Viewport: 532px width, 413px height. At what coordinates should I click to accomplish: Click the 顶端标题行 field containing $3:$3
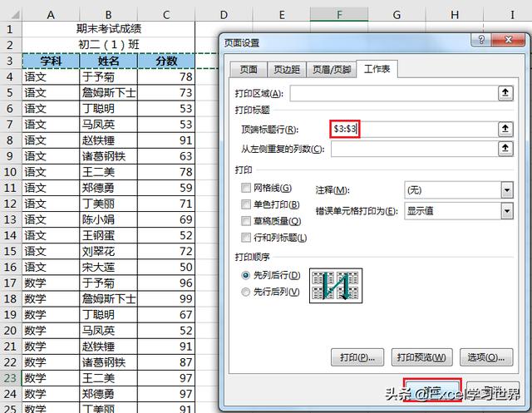coord(414,129)
